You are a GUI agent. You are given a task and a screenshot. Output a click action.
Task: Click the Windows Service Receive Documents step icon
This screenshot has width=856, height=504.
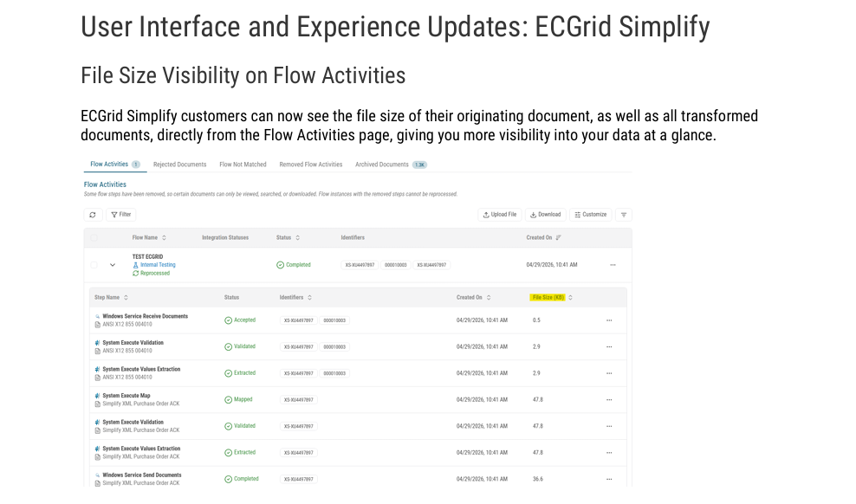coord(97,316)
